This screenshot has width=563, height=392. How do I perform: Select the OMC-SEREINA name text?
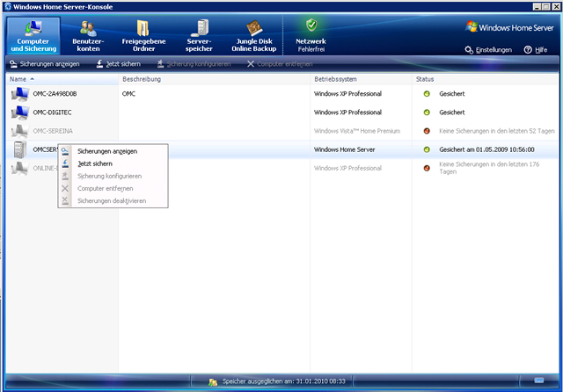tap(53, 131)
